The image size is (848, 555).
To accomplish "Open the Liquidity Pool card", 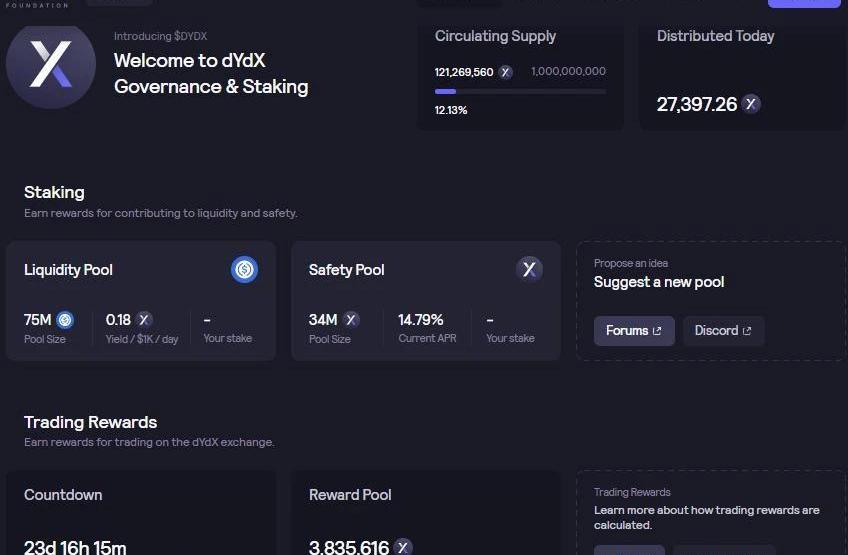I will click(140, 300).
